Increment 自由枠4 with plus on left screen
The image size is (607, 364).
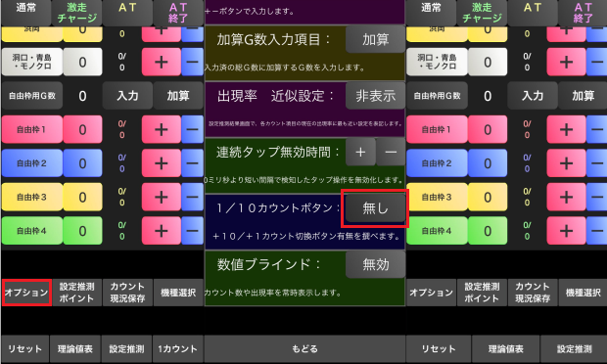161,231
